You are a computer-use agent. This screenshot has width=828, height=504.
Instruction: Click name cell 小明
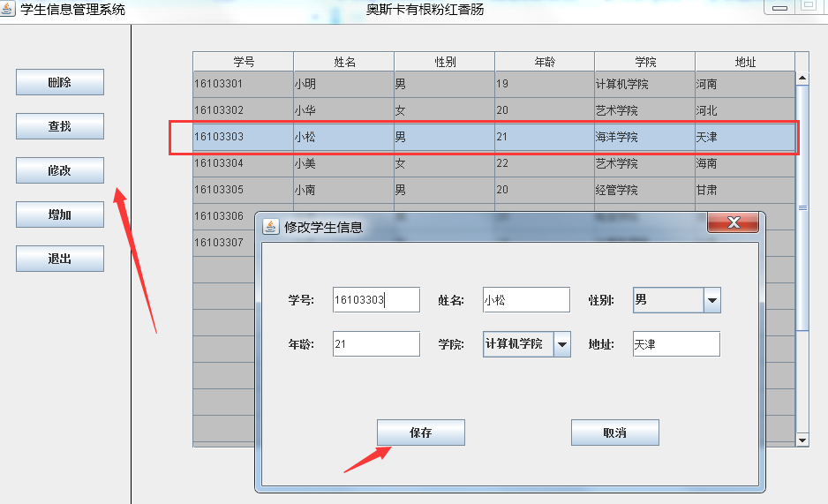click(x=343, y=85)
